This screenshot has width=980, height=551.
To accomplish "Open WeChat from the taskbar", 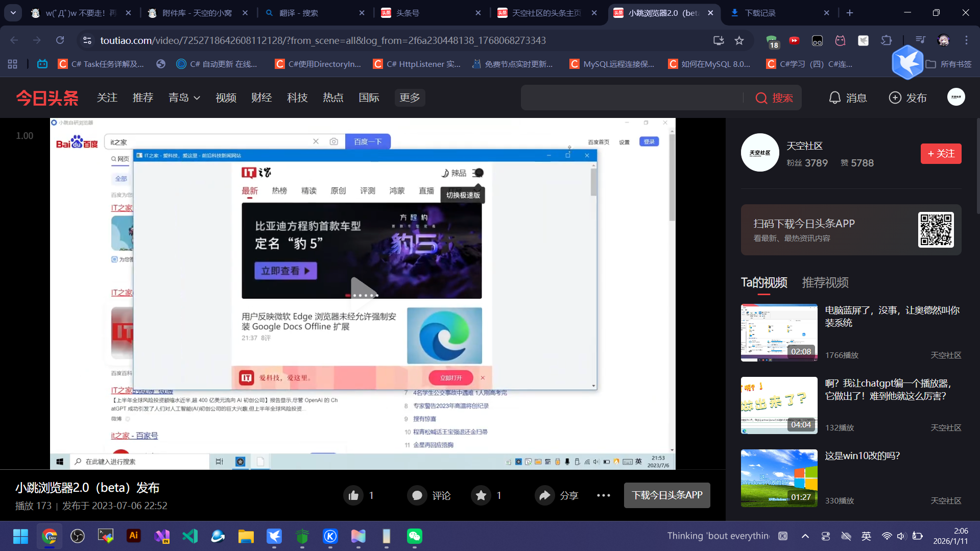I will (x=415, y=536).
